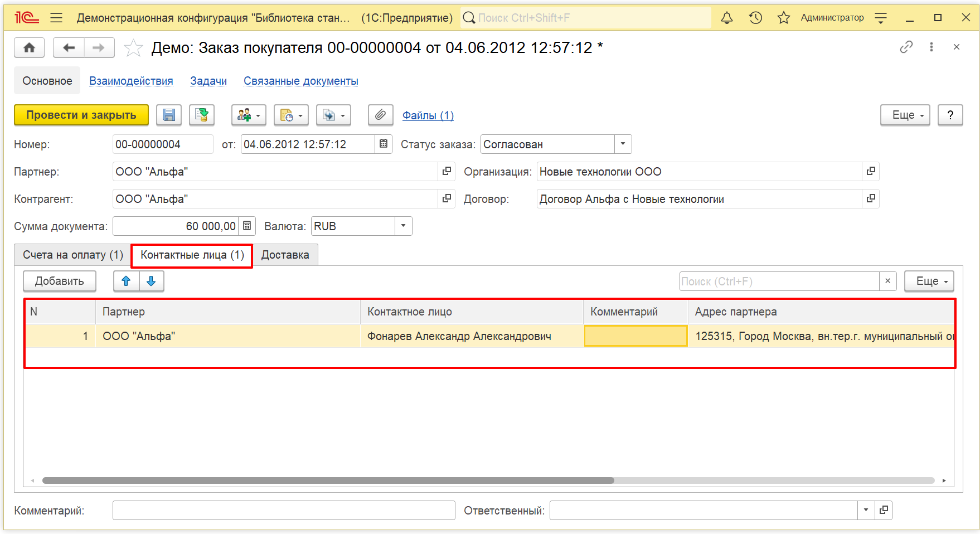Sort by Контактное лицо column header

tap(472, 312)
